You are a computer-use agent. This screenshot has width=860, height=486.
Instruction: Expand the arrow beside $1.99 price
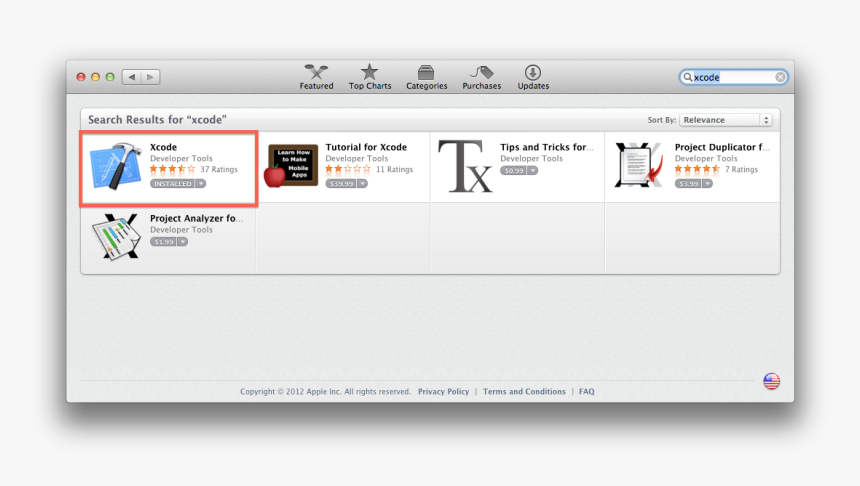tap(182, 242)
